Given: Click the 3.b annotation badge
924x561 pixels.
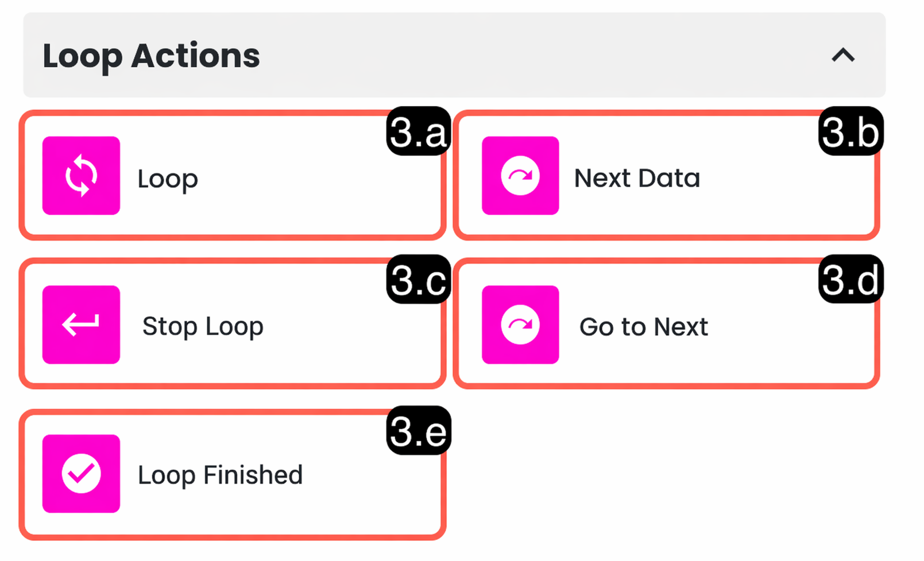Looking at the screenshot, I should [x=850, y=131].
